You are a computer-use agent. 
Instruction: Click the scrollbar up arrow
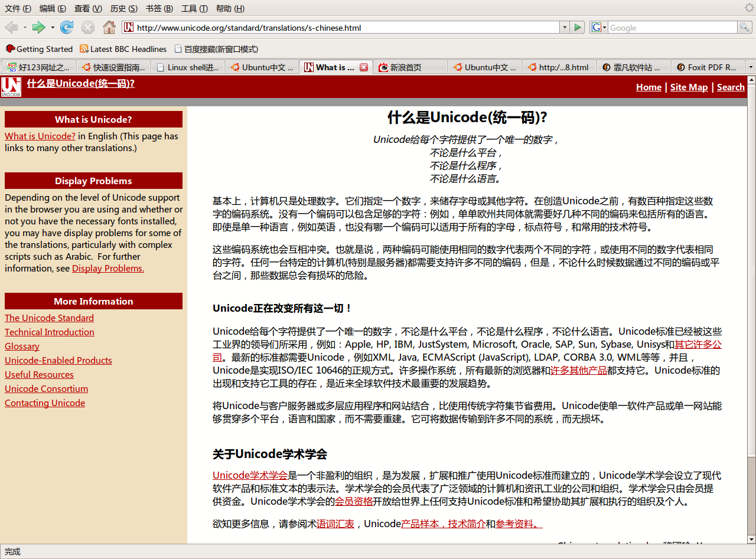point(751,80)
